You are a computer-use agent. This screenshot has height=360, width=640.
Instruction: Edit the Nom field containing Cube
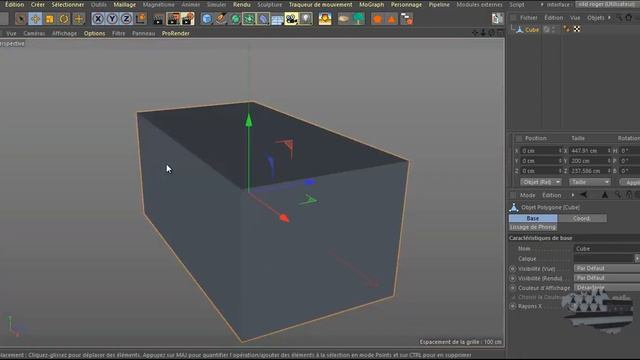[607, 249]
